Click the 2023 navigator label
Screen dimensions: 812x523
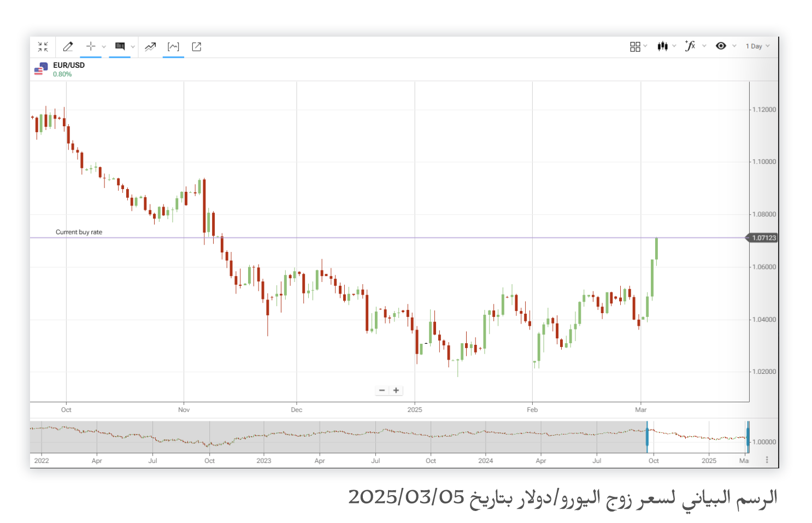point(264,461)
